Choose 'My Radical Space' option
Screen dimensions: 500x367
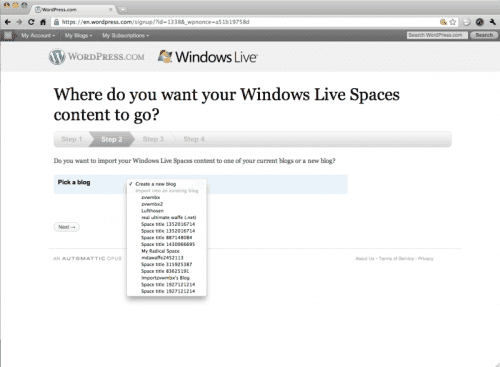(166, 251)
